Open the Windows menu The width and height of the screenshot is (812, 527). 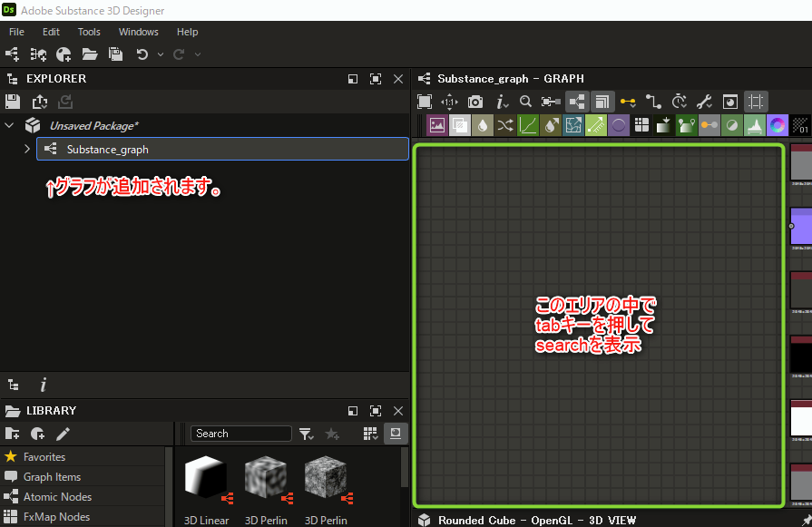(x=138, y=32)
